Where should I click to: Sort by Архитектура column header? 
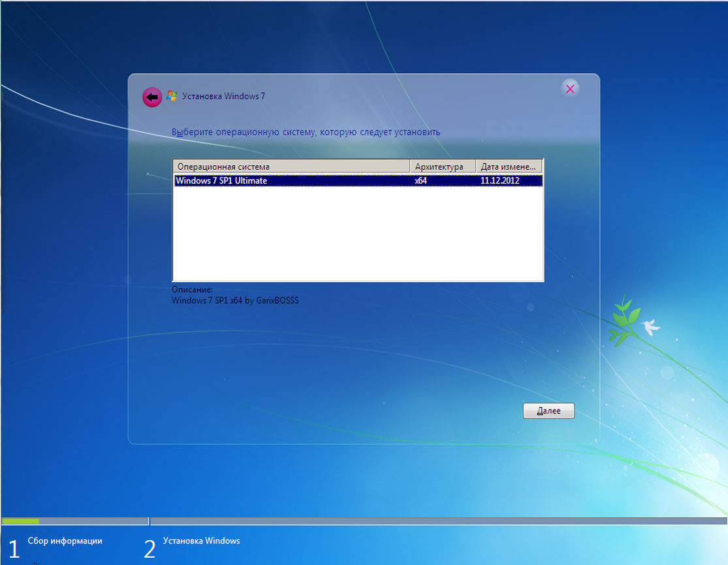(x=443, y=167)
